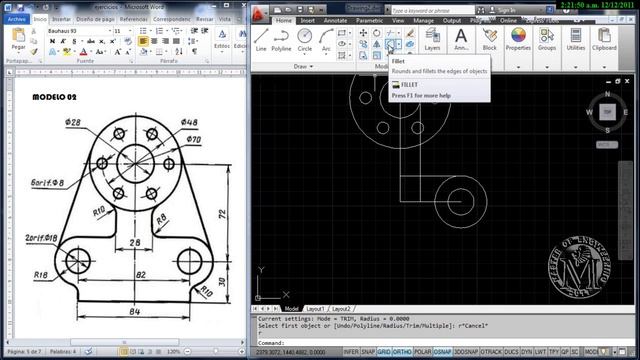
Task: Expand the Clipboard panel arrow
Action: point(604,67)
